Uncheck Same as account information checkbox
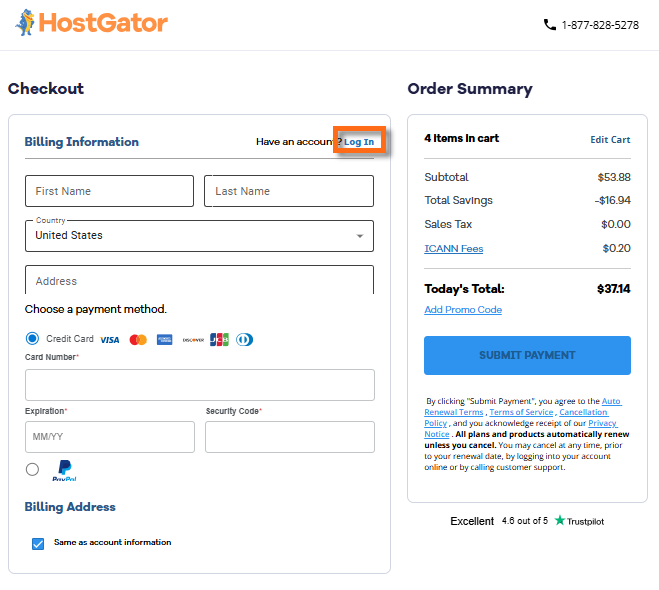Screen dimensions: 659x590 click(38, 543)
